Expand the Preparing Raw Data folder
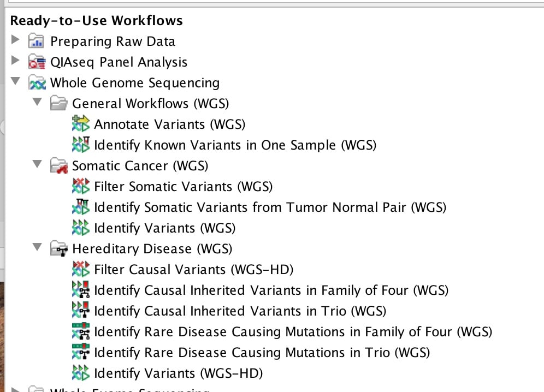Image resolution: width=544 pixels, height=392 pixels. tap(15, 40)
